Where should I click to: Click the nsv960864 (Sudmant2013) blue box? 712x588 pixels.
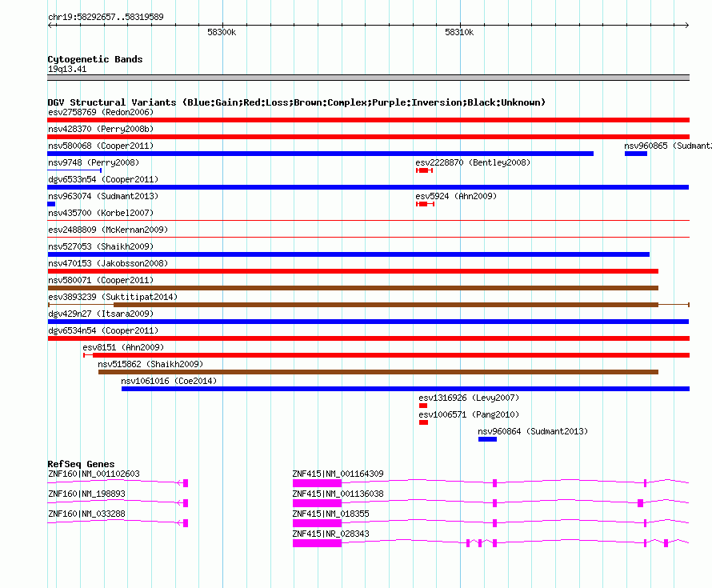pyautogui.click(x=487, y=439)
